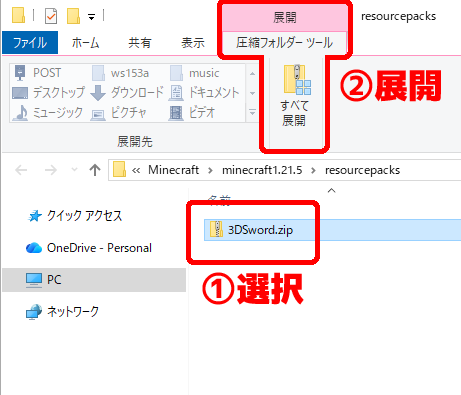The height and width of the screenshot is (395, 461).
Task: Choose ピクチャ as extract destination
Action: click(x=119, y=112)
